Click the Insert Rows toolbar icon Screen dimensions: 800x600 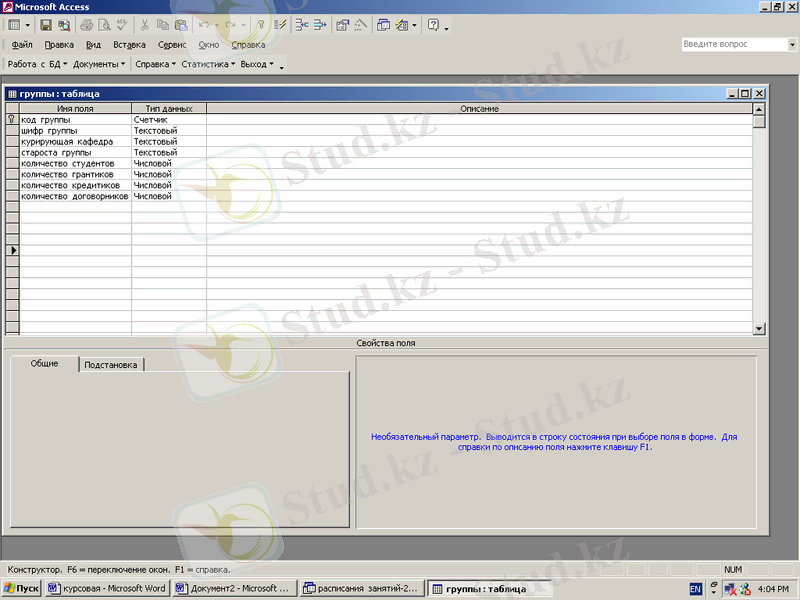pyautogui.click(x=303, y=25)
